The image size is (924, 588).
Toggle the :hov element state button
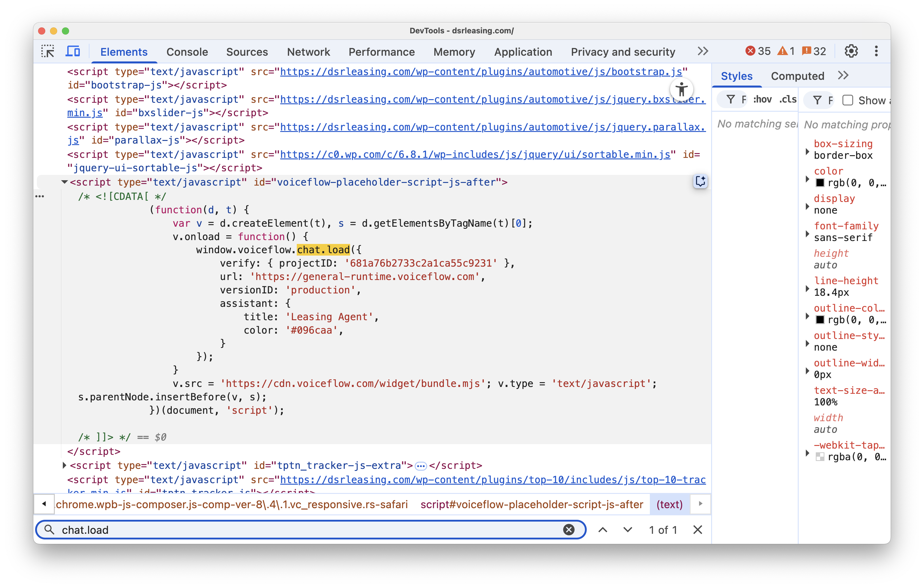pyautogui.click(x=762, y=99)
